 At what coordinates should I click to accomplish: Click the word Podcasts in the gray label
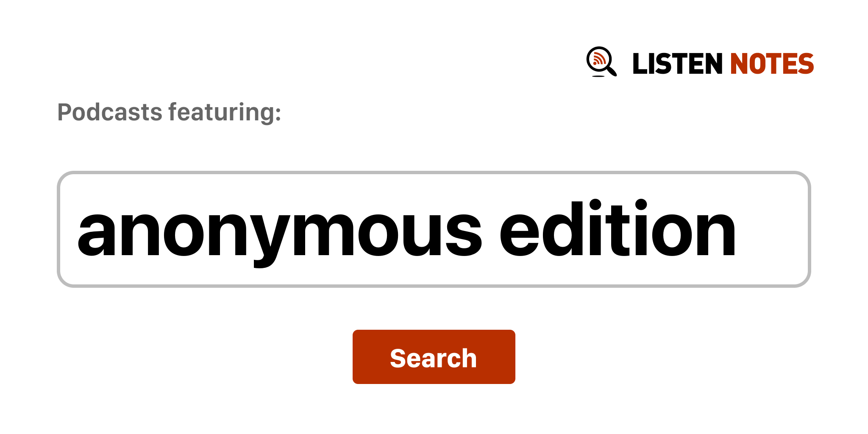click(x=110, y=112)
